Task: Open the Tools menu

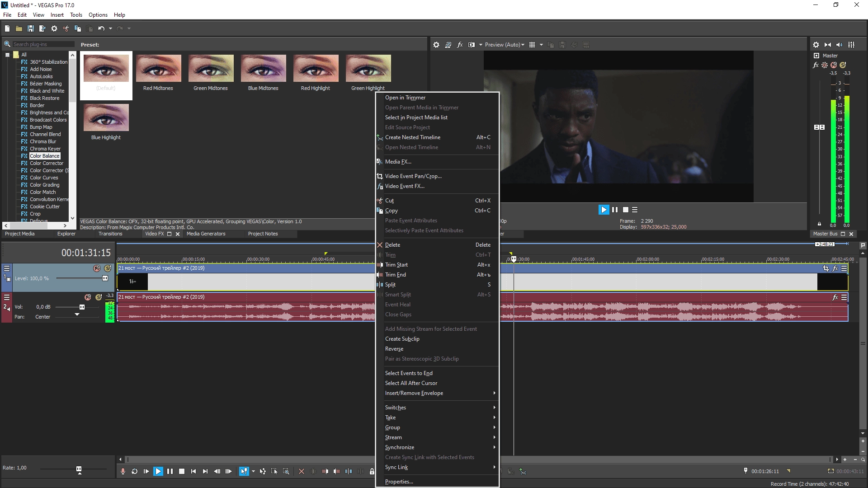Action: pos(76,15)
